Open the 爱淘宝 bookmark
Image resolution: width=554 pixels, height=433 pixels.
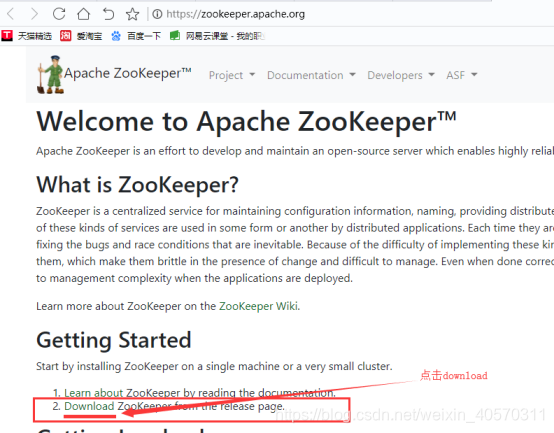pyautogui.click(x=89, y=36)
